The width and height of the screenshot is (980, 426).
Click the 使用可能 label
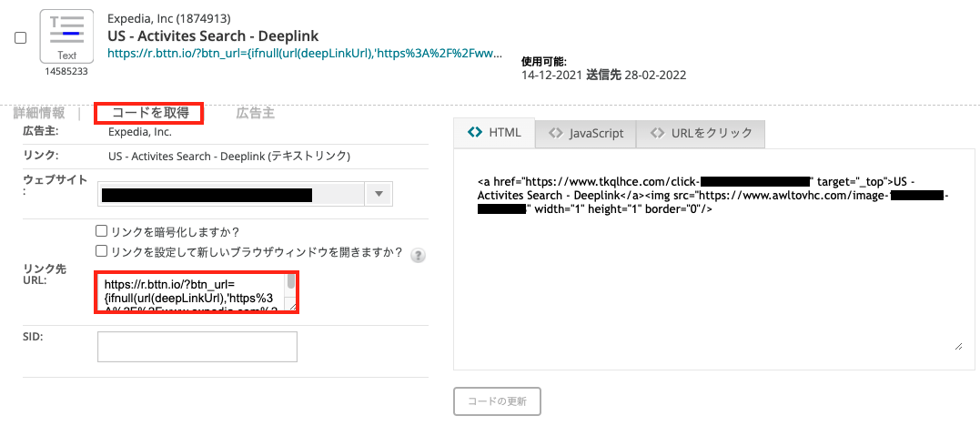pos(544,61)
